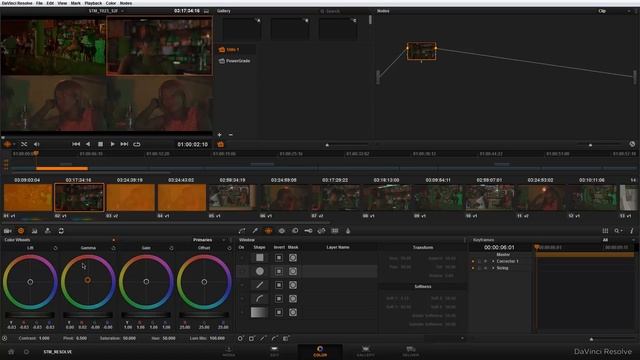Viewport: 640px width, 360px height.
Task: Reset the Lift color wheel
Action: coord(55,248)
